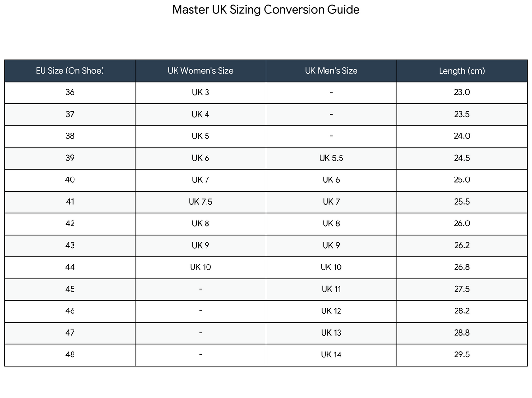Select the 23.0 length cell
The height and width of the screenshot is (398, 532).
(462, 93)
